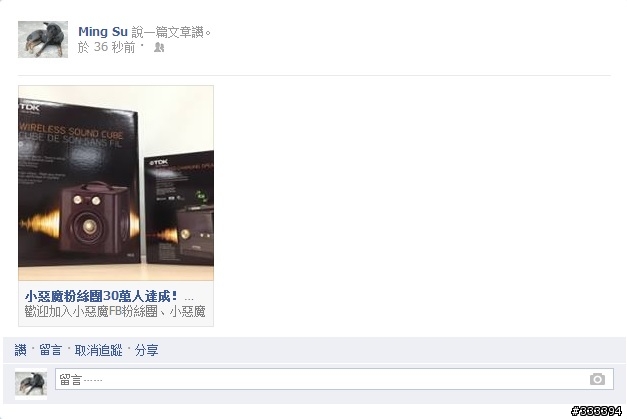Expand truncated title ellipsis in link preview
The height and width of the screenshot is (419, 627).
coord(189,298)
